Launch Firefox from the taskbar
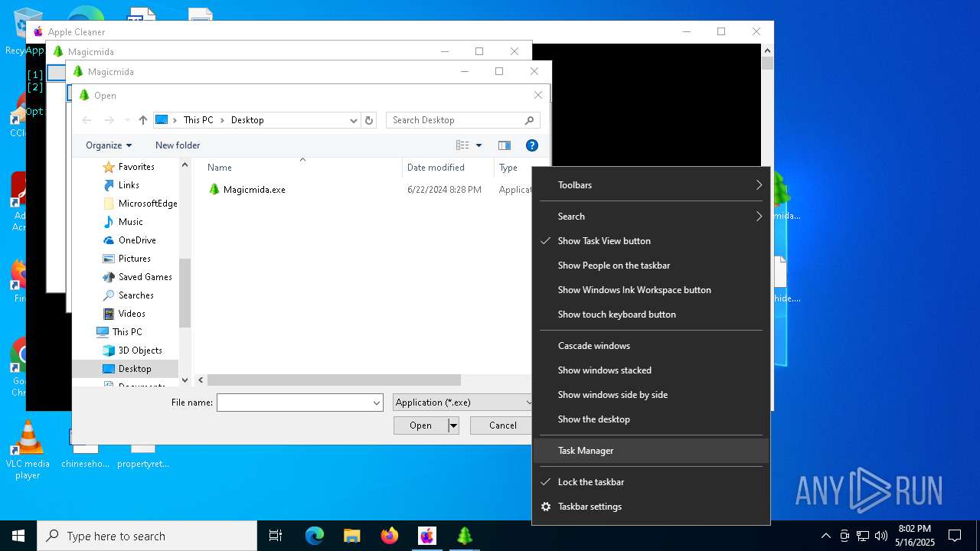Image resolution: width=980 pixels, height=551 pixels. click(390, 536)
